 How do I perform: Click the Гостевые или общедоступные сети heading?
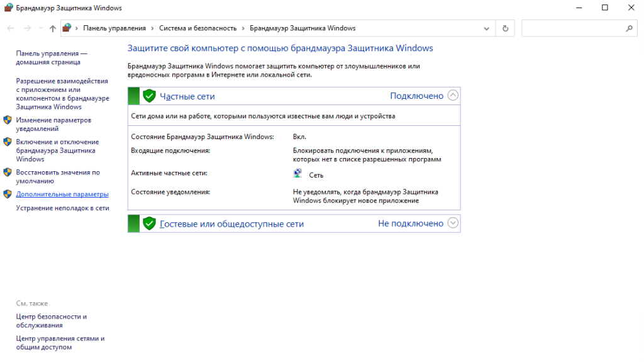tap(231, 223)
